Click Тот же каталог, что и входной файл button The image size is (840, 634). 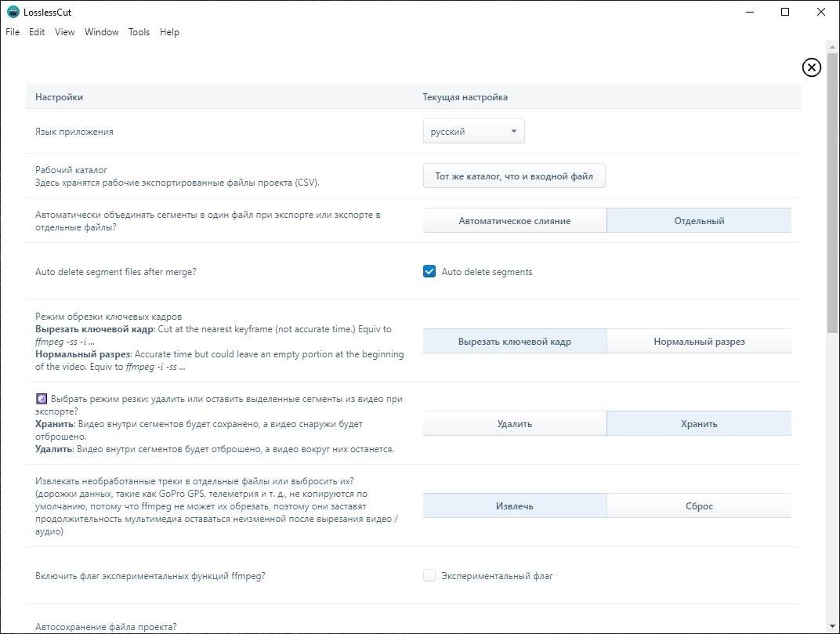513,176
